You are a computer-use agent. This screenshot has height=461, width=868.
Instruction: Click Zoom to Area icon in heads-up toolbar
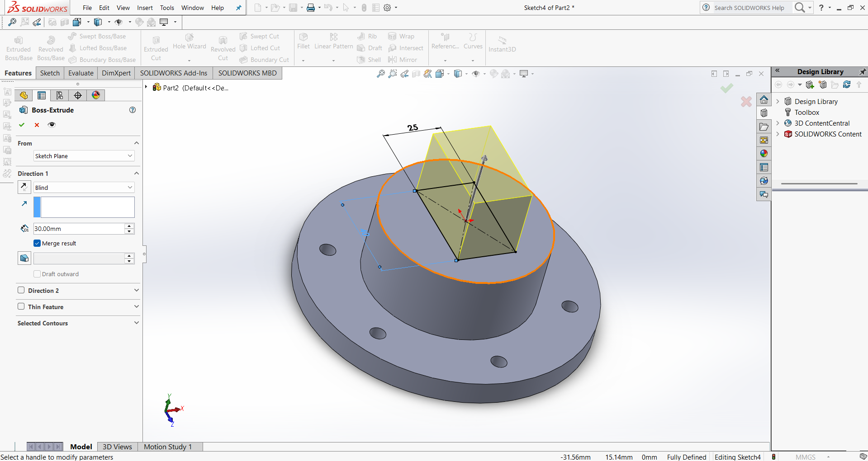coord(393,74)
